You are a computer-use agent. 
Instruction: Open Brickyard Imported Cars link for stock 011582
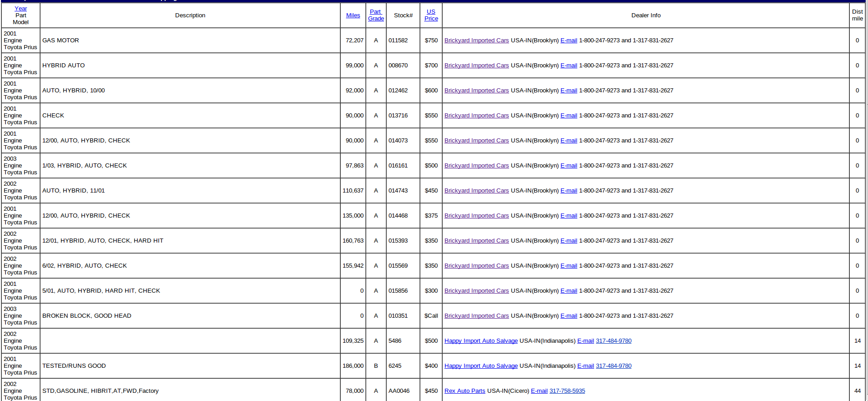point(477,41)
